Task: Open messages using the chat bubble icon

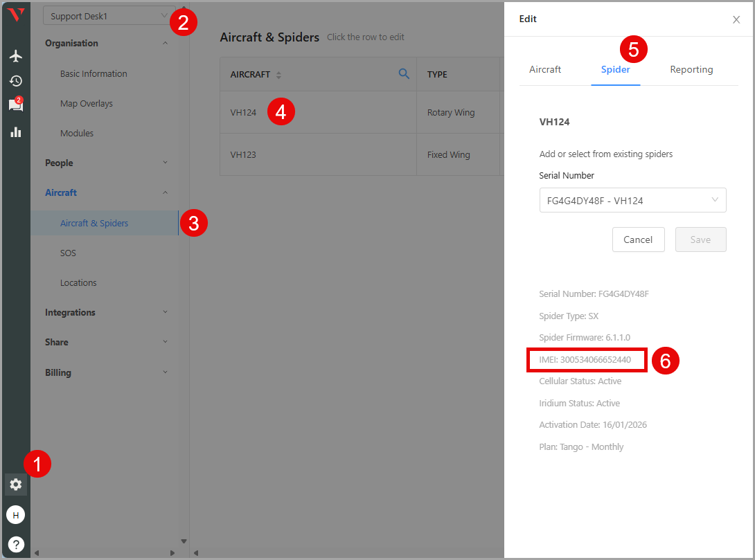Action: [x=15, y=106]
